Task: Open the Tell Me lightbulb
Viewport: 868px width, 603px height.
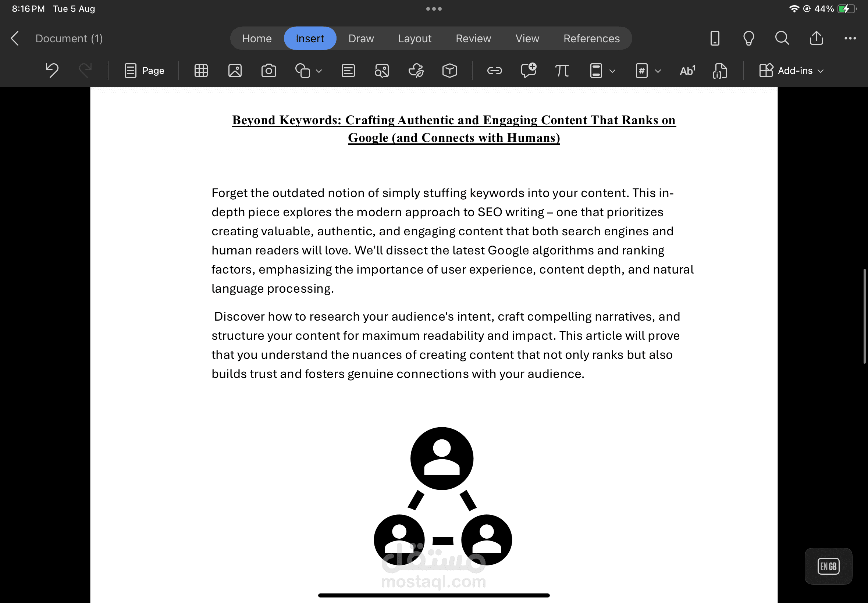Action: coord(748,38)
